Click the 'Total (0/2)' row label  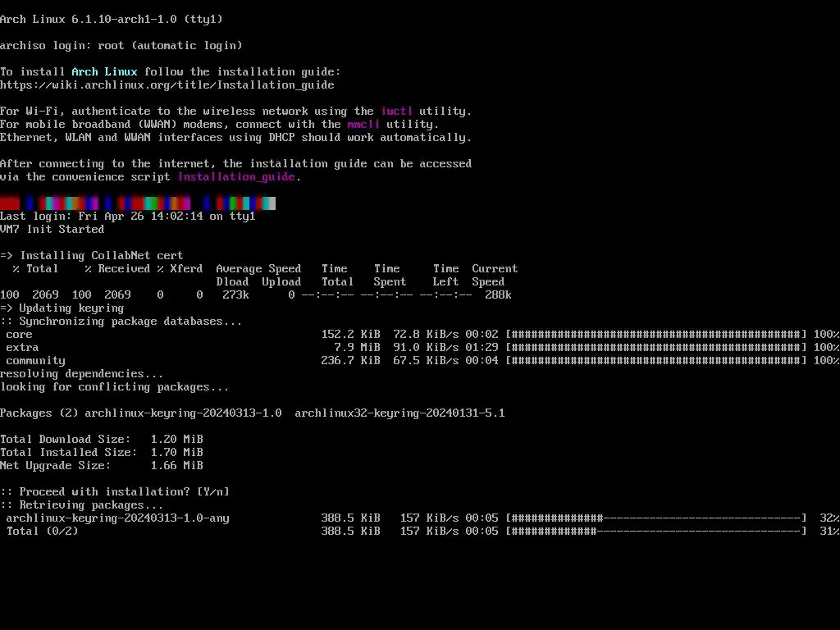click(x=43, y=531)
